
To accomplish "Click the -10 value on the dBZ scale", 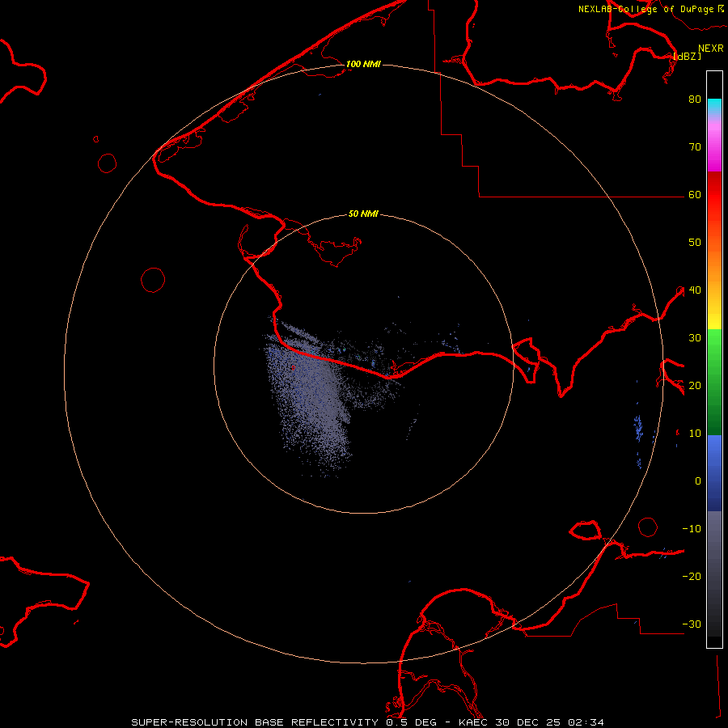I will coord(692,529).
